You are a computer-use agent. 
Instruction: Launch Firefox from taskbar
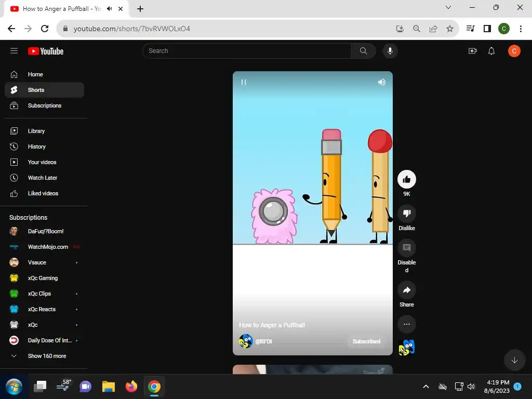point(131,387)
